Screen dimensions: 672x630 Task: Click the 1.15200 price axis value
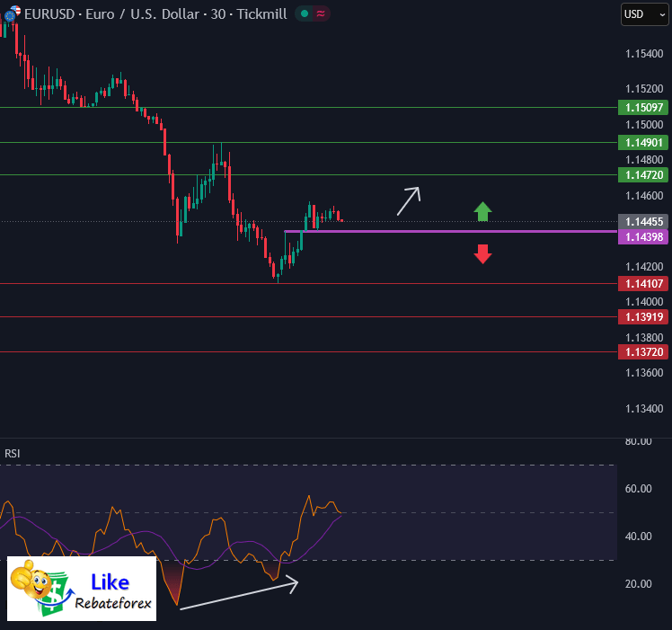pos(644,89)
